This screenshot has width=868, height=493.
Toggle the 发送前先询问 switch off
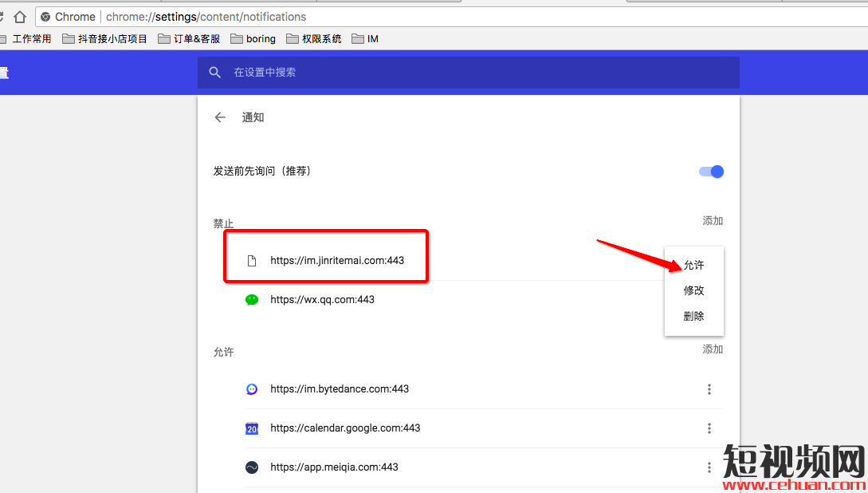tap(711, 172)
